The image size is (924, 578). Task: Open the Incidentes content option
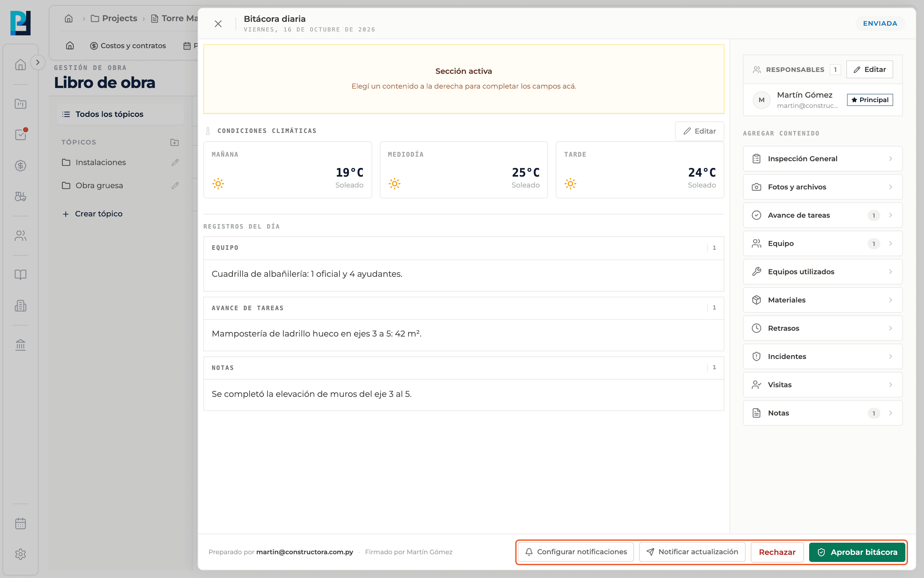pos(822,357)
